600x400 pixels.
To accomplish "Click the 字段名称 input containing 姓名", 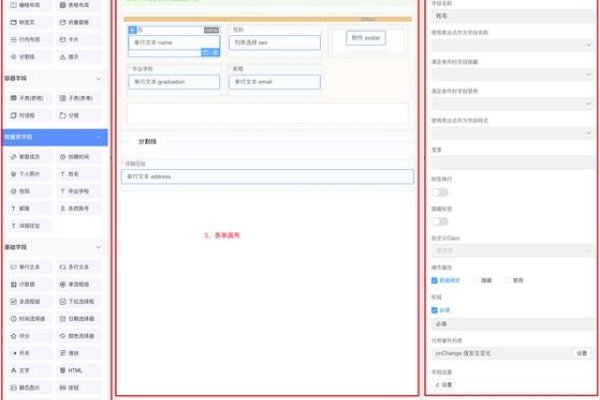I will coord(513,16).
